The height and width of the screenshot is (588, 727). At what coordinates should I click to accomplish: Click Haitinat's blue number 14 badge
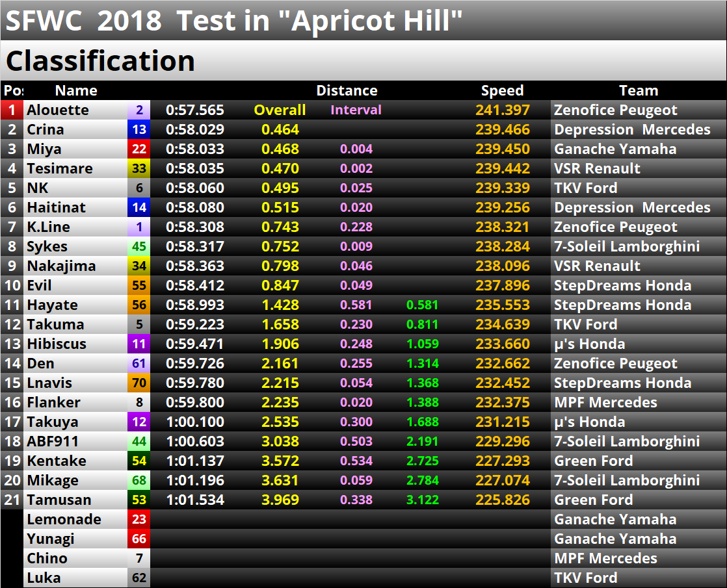pos(139,207)
